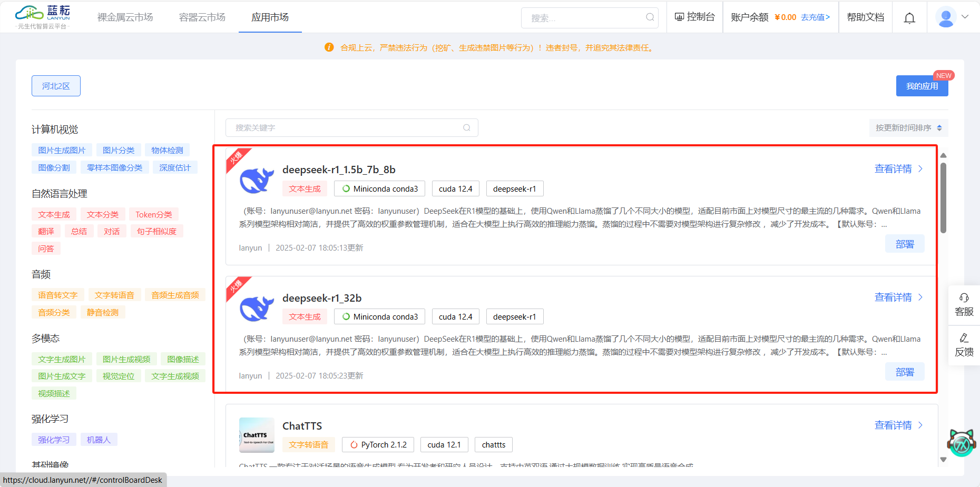The image size is (980, 487).
Task: Switch to 容器云市场 tab
Action: point(202,17)
